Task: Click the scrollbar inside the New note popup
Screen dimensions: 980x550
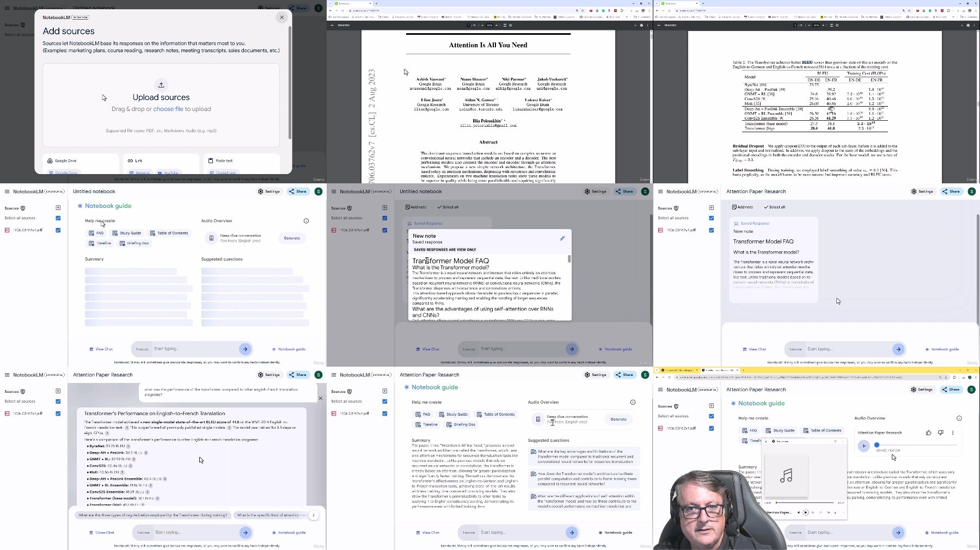Action: tap(569, 259)
